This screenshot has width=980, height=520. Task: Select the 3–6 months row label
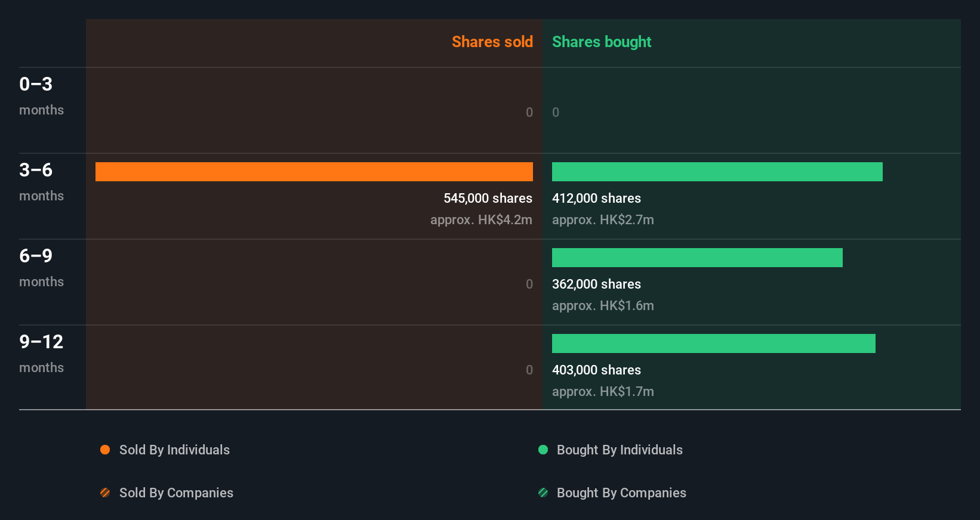click(41, 181)
